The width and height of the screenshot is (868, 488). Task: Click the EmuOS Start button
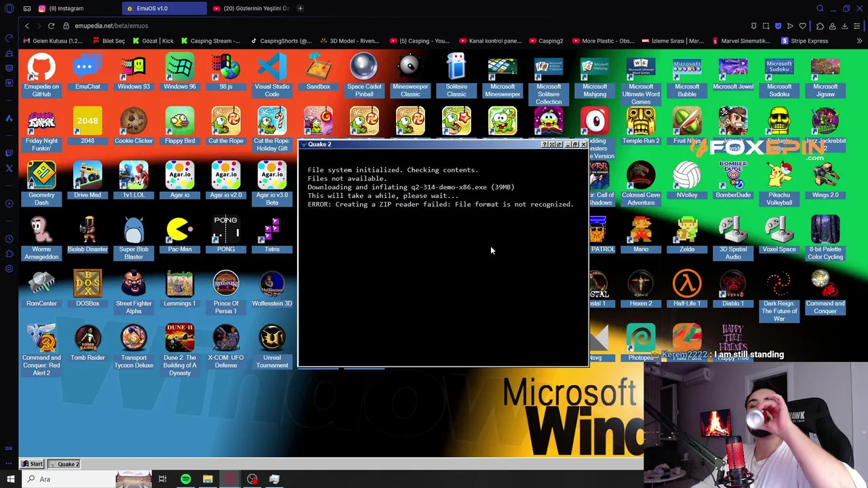click(x=32, y=464)
